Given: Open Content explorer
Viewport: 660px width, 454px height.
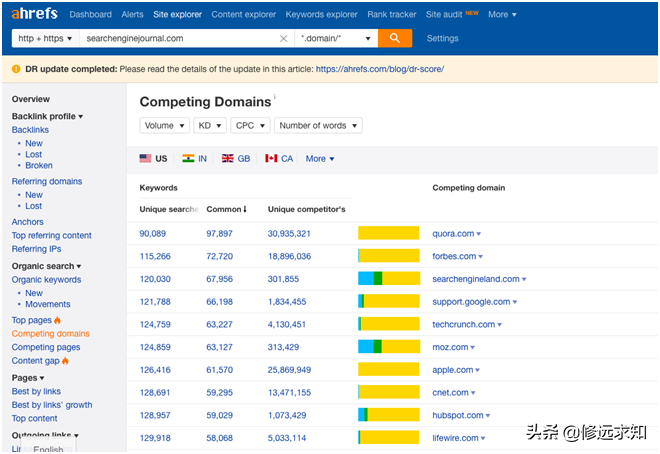Looking at the screenshot, I should 244,14.
